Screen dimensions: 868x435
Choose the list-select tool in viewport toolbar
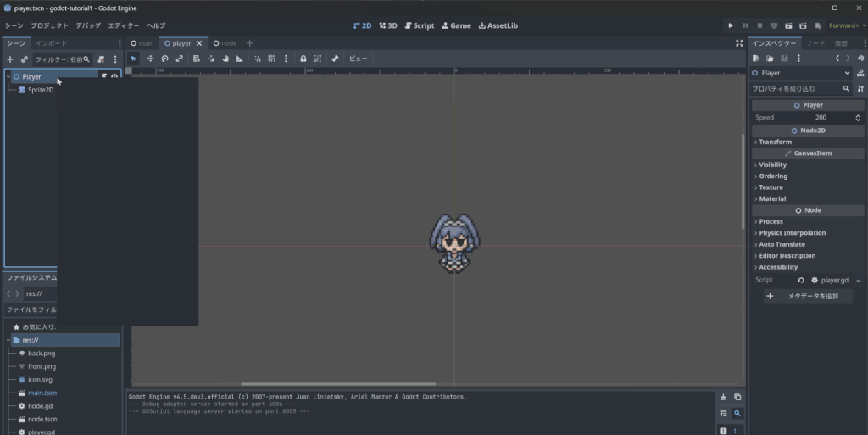click(196, 59)
